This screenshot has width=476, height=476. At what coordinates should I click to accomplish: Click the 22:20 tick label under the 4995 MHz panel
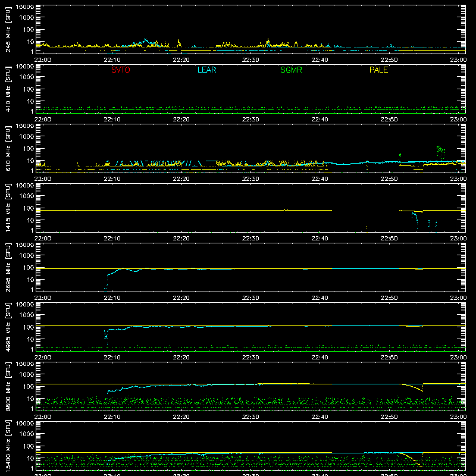[181, 358]
